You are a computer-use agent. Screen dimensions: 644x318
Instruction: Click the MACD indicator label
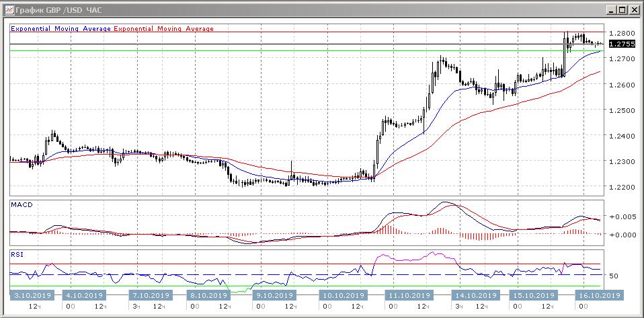pos(21,204)
